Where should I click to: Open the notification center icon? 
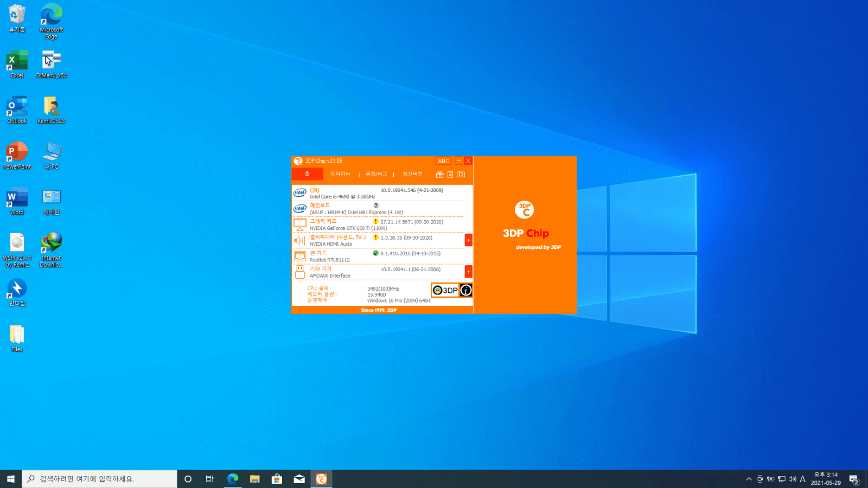(854, 479)
